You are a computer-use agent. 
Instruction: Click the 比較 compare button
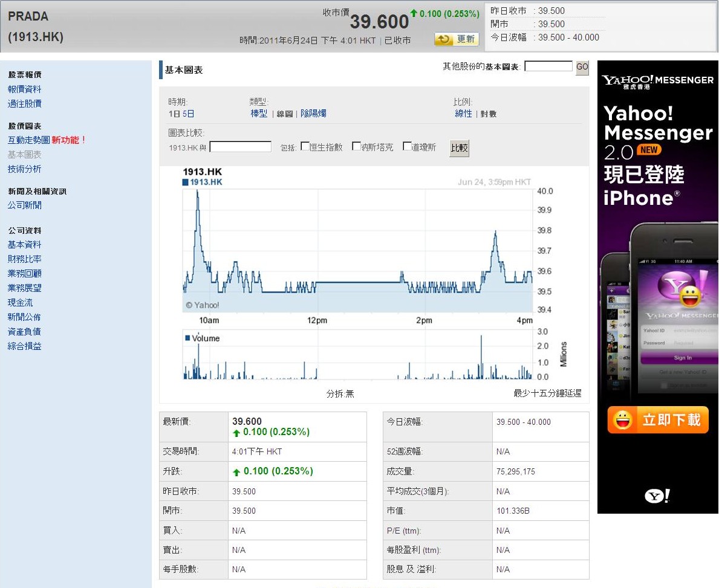460,147
